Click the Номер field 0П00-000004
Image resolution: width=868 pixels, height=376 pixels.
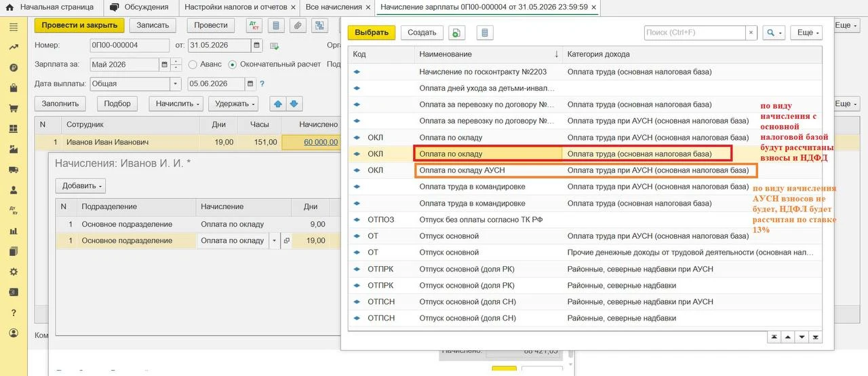click(x=130, y=45)
